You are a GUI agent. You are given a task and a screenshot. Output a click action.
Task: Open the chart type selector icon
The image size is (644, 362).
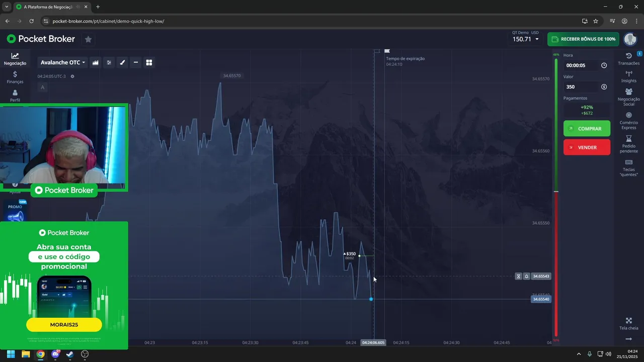tap(95, 62)
